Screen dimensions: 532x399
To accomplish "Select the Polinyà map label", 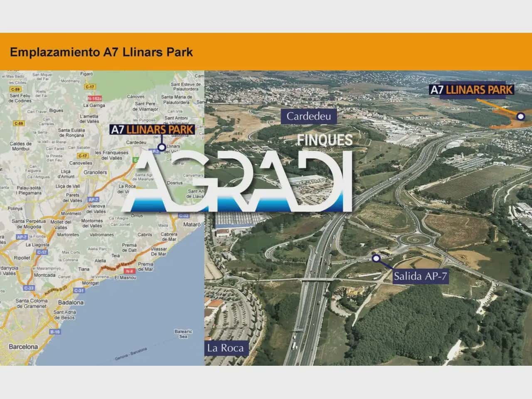I will coord(15,208).
